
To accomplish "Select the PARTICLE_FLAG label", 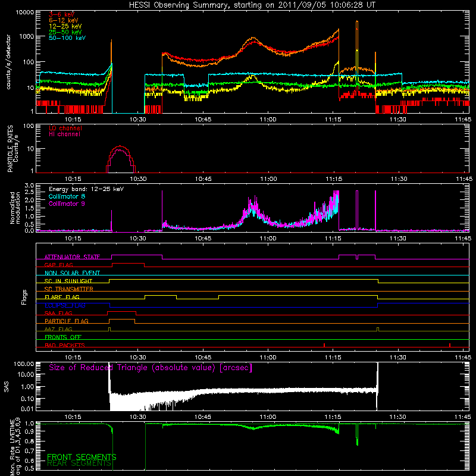I will click(67, 321).
